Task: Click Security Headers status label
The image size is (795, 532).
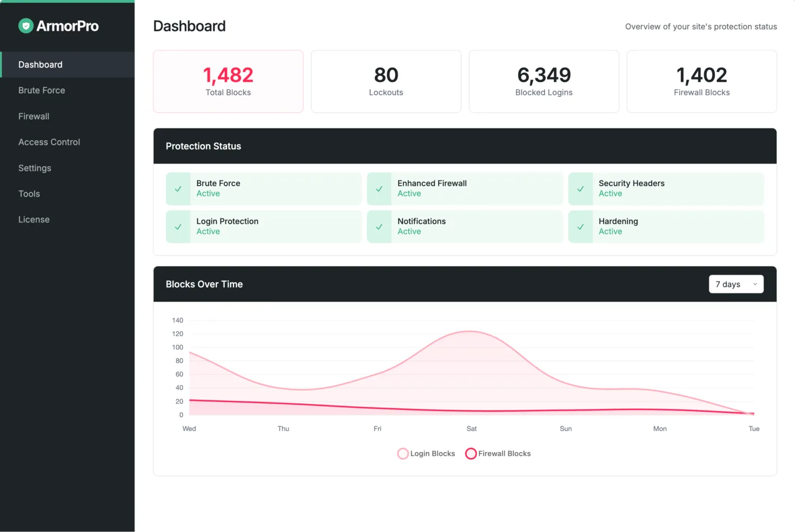Action: pos(631,183)
